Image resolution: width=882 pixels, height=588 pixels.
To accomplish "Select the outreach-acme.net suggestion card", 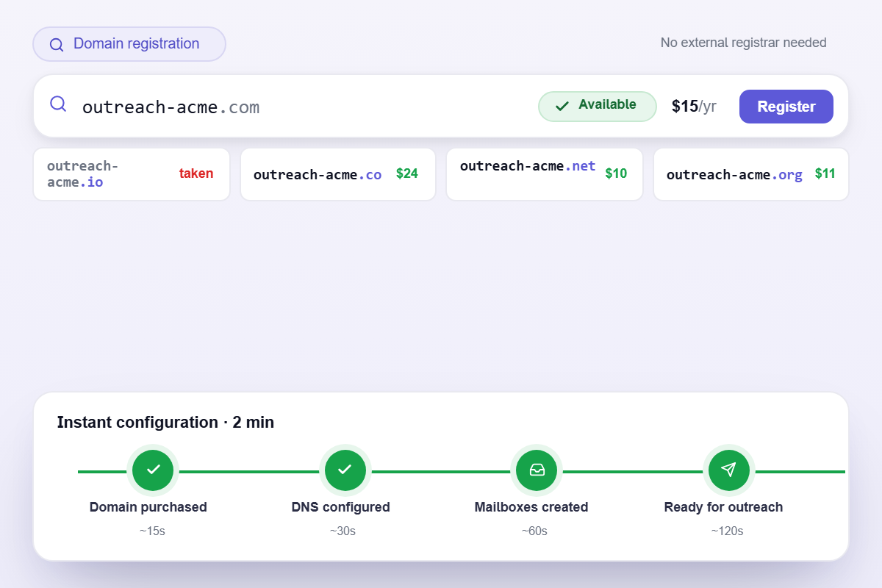I will pyautogui.click(x=545, y=174).
